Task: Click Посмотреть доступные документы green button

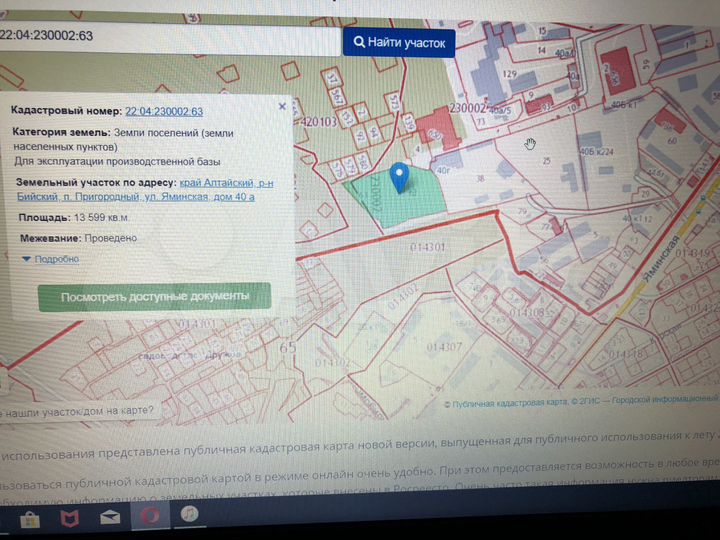Action: pos(154,297)
